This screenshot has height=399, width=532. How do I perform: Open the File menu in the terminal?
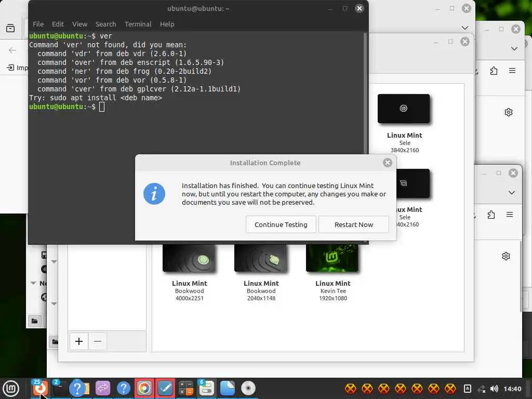click(x=38, y=24)
